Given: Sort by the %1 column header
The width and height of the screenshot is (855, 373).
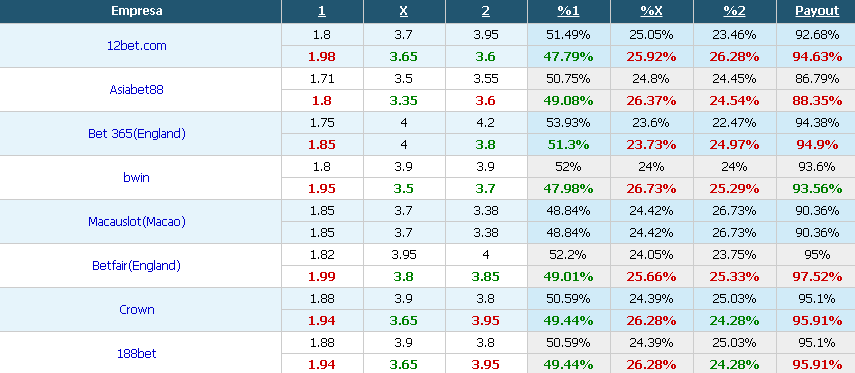Looking at the screenshot, I should tap(568, 11).
